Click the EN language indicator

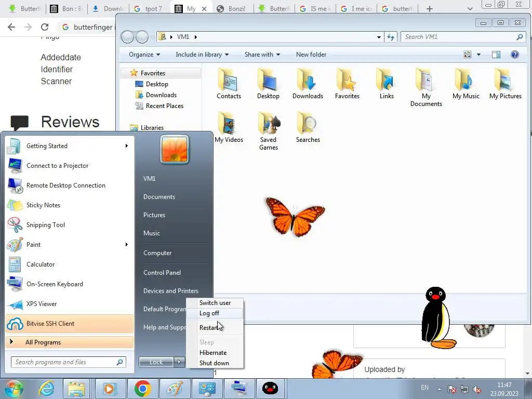(424, 388)
